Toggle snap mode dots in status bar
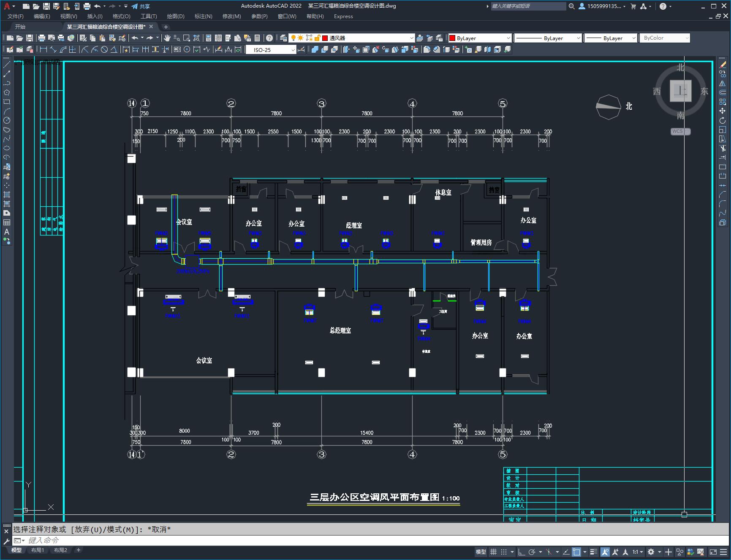Viewport: 731px width, 560px height. pos(504,552)
